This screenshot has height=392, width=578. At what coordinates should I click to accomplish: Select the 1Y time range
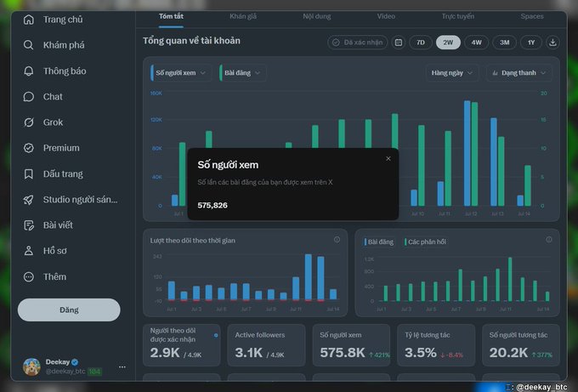pos(530,43)
